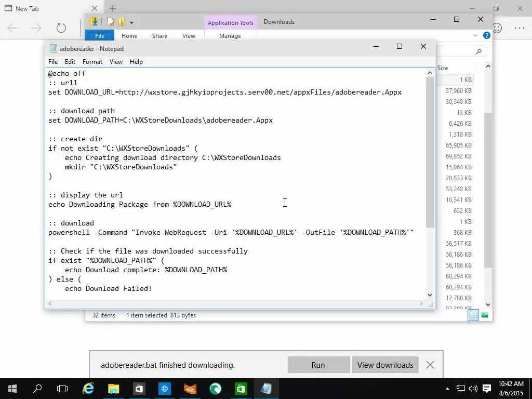Open taskbar Search

click(x=37, y=389)
